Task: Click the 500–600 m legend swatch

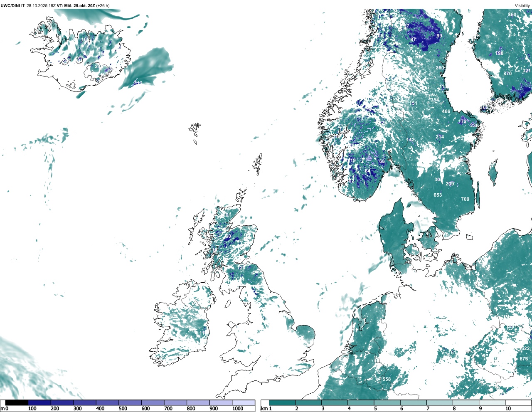Action: click(x=130, y=402)
